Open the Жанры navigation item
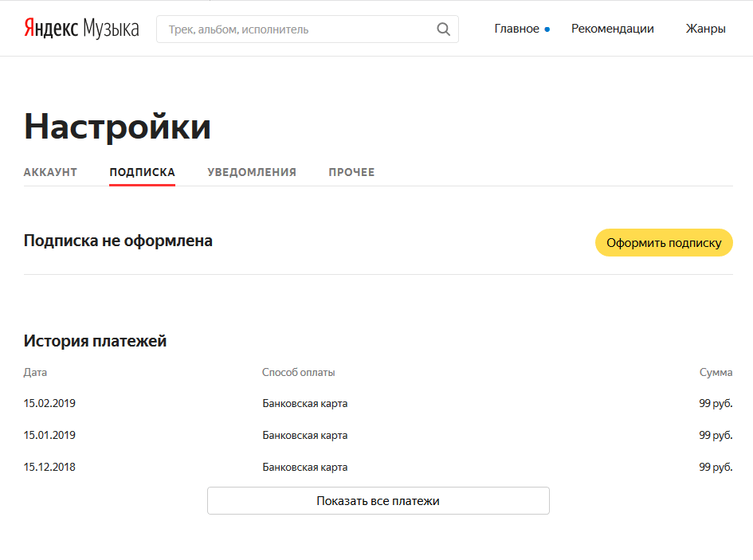Viewport: 753px width, 560px height. click(x=705, y=29)
